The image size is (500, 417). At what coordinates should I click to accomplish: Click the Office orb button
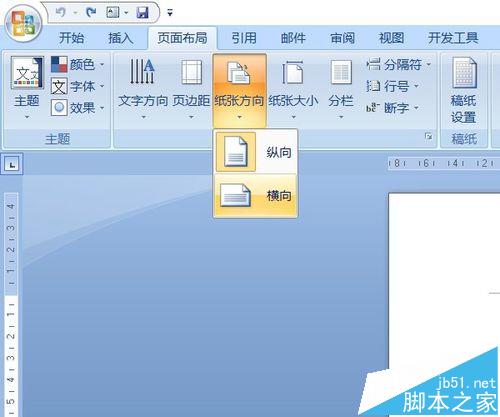23,24
